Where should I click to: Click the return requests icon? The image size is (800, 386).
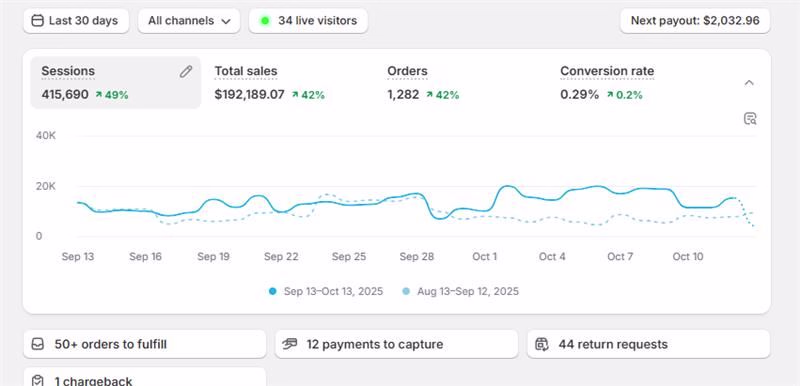(x=542, y=344)
